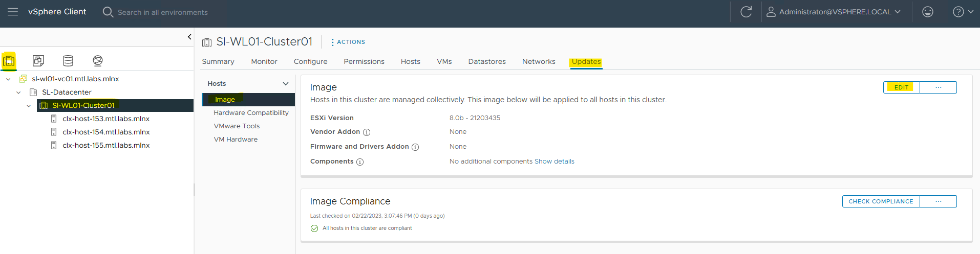Screen dimensions: 980x254
Task: Switch to Hosts and Clusters inventory view
Action: click(9, 61)
